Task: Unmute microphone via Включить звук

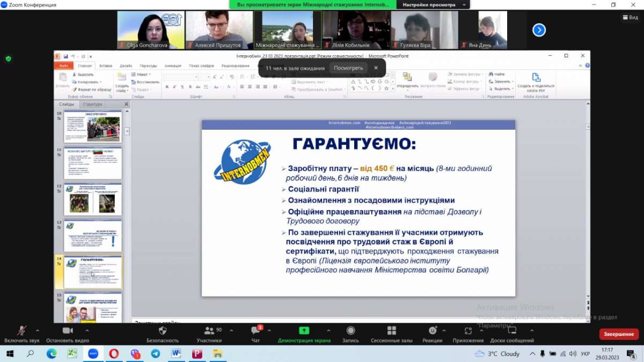Action: (21, 331)
